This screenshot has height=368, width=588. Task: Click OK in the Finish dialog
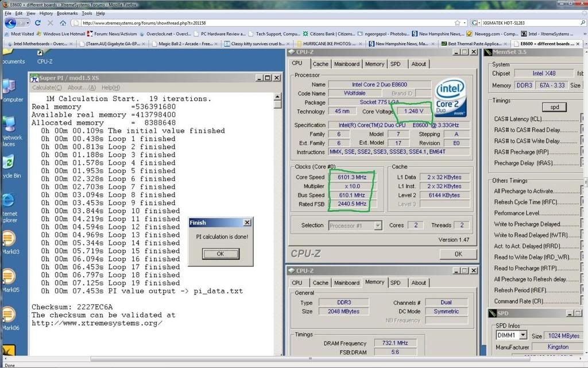(220, 254)
